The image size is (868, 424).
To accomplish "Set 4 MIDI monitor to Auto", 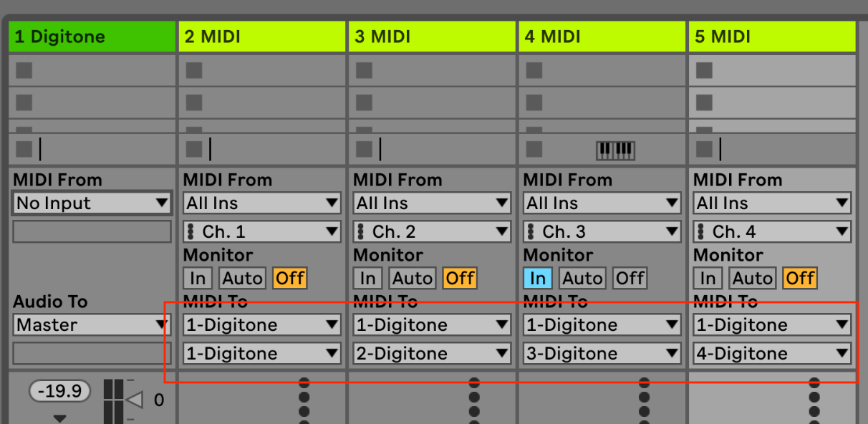I will 582,278.
